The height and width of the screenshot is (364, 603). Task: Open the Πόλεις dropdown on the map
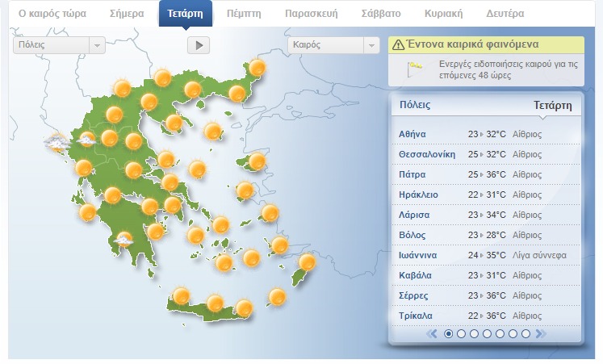59,45
